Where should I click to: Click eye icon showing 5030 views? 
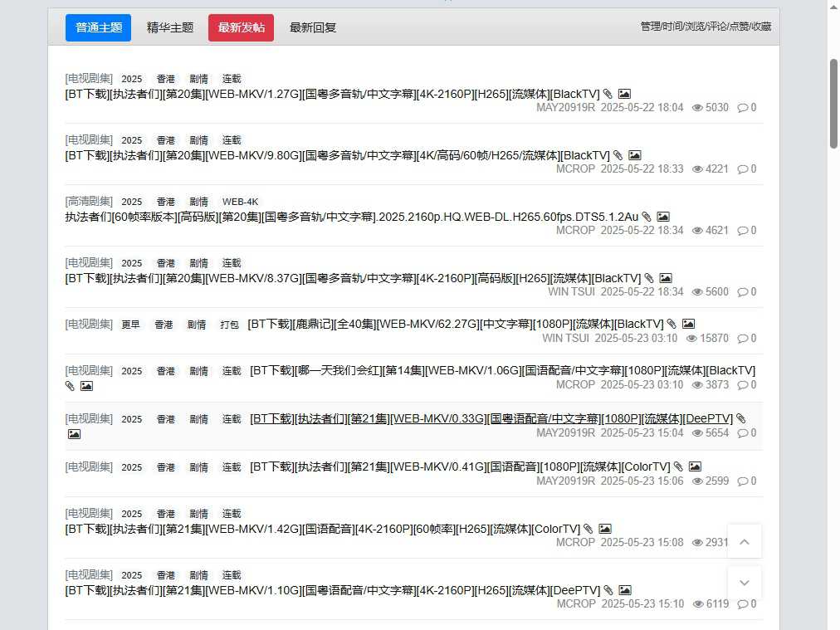click(696, 107)
